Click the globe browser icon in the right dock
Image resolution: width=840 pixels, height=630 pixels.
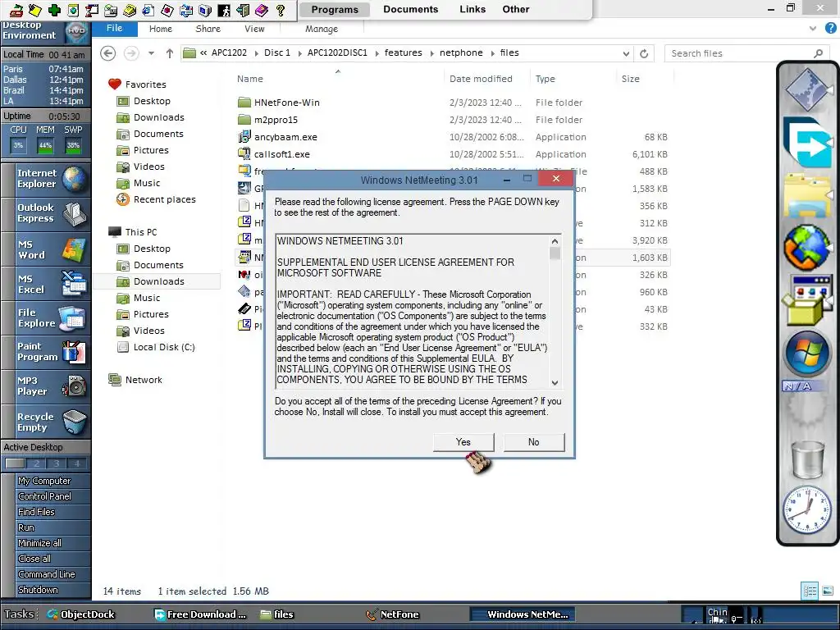pyautogui.click(x=807, y=248)
